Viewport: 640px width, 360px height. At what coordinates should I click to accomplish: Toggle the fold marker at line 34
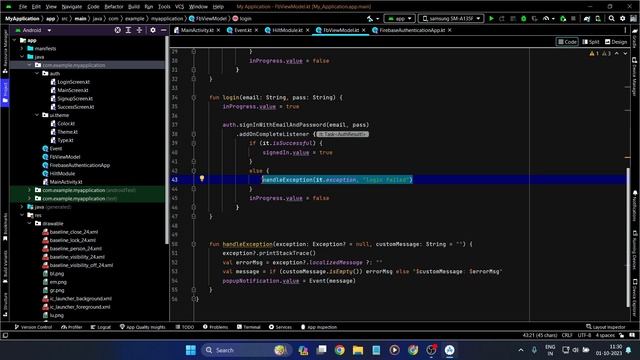click(193, 98)
